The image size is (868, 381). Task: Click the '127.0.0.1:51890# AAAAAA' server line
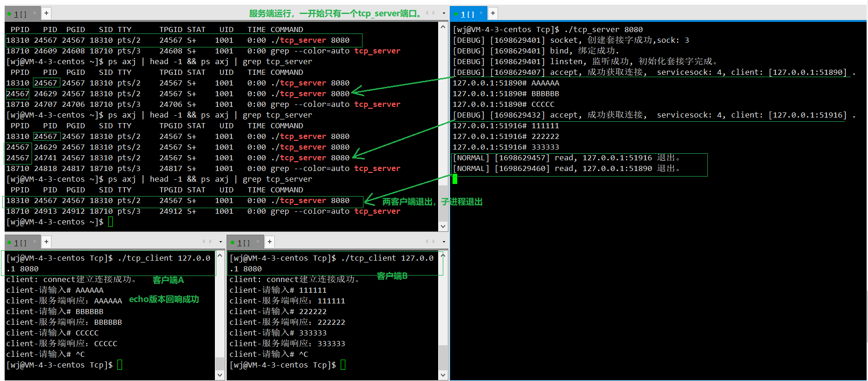506,83
